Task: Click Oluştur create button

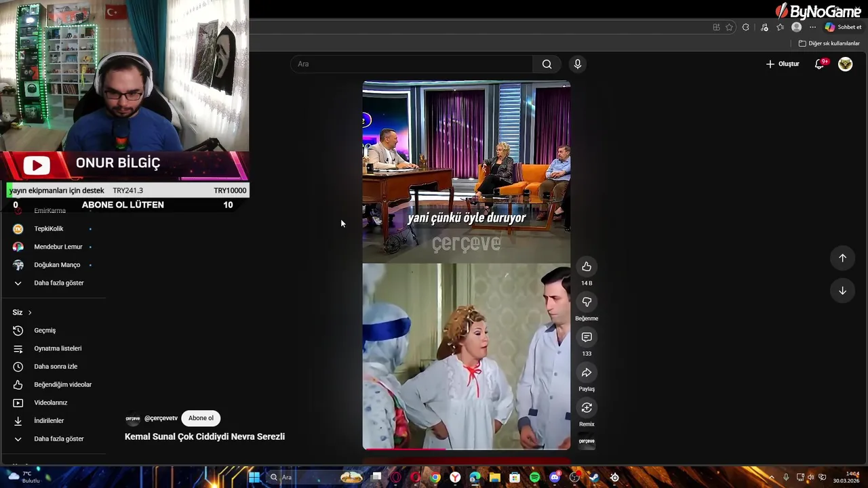Action: click(783, 64)
